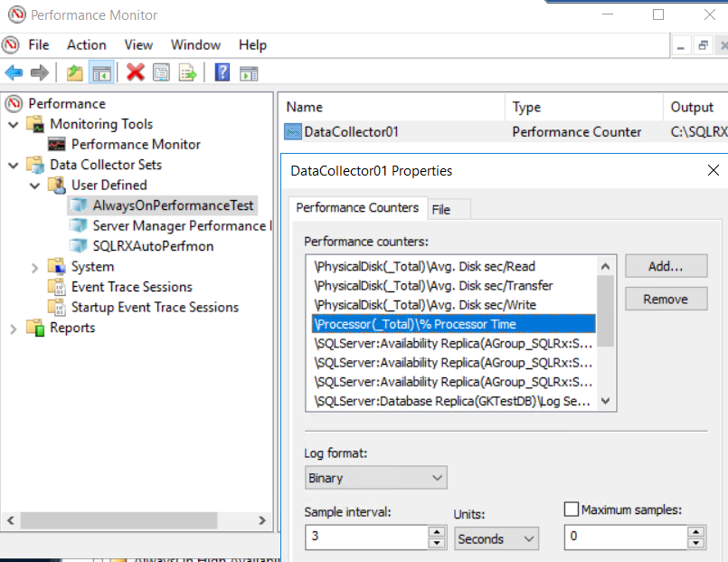728x562 pixels.
Task: Click the Type column header
Action: coord(584,108)
